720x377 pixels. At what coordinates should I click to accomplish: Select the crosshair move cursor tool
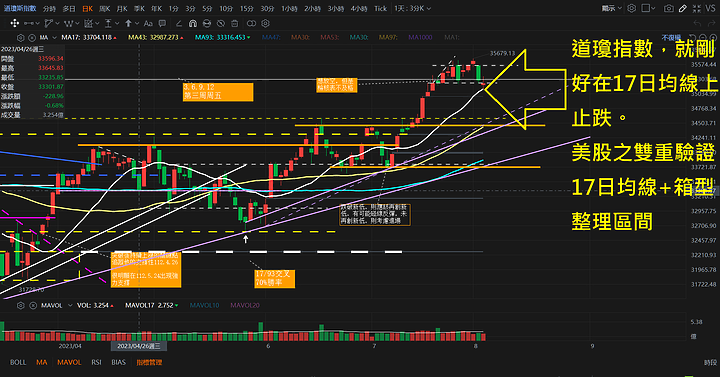[15, 23]
